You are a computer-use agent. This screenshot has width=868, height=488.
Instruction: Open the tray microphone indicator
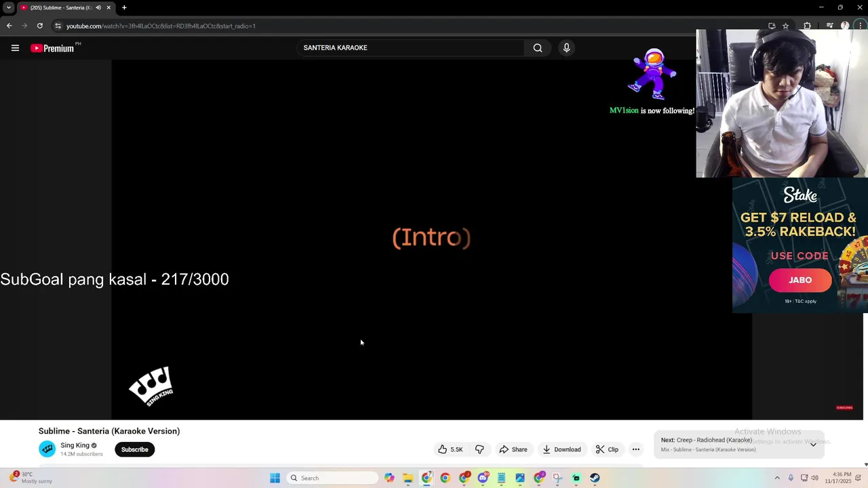point(791,478)
